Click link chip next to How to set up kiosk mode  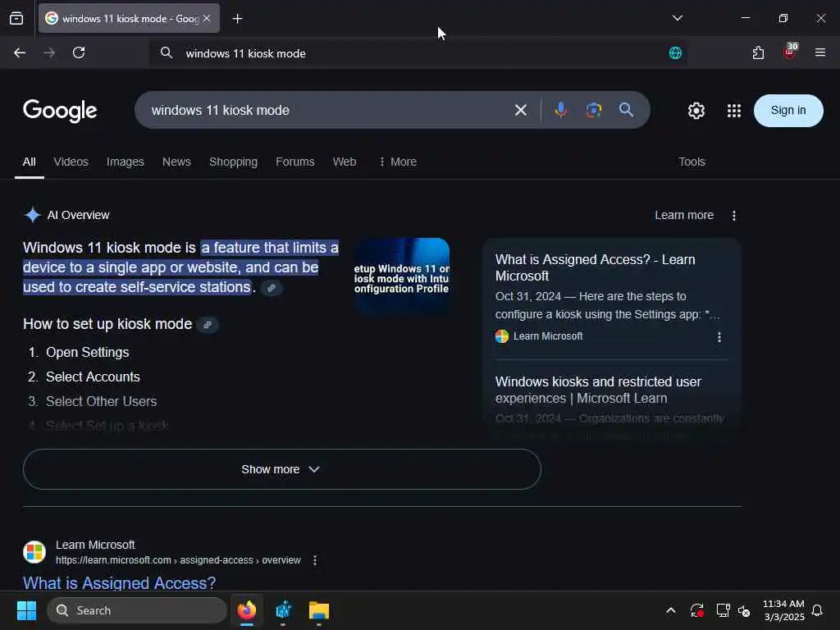[x=208, y=325]
